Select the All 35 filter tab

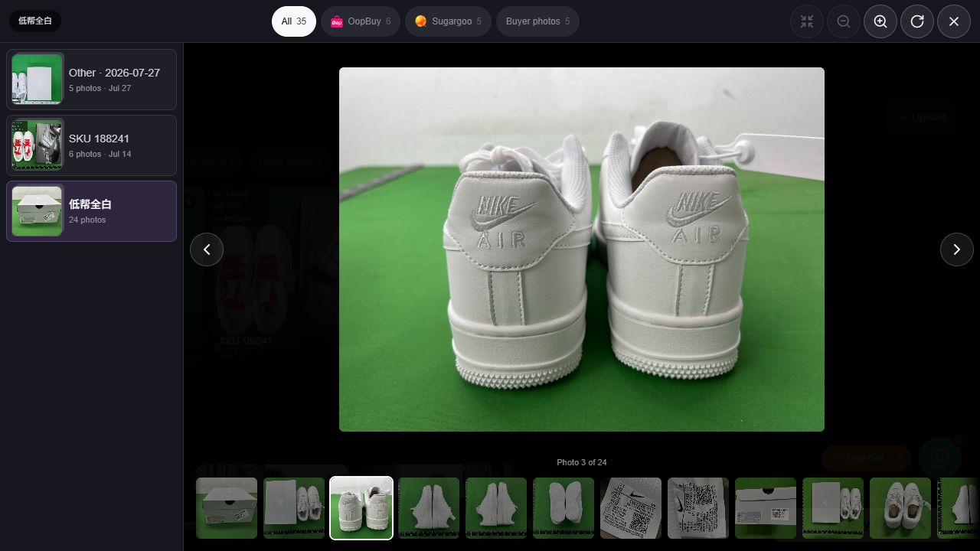click(294, 21)
